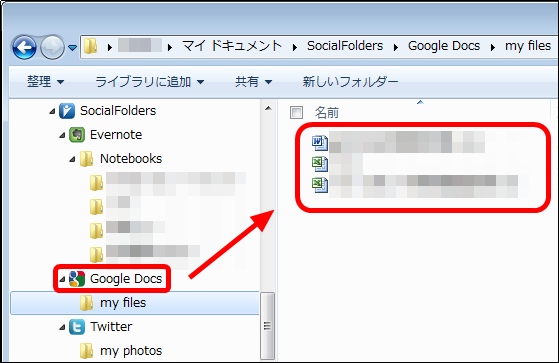Select the Word document file icon

pos(320,143)
